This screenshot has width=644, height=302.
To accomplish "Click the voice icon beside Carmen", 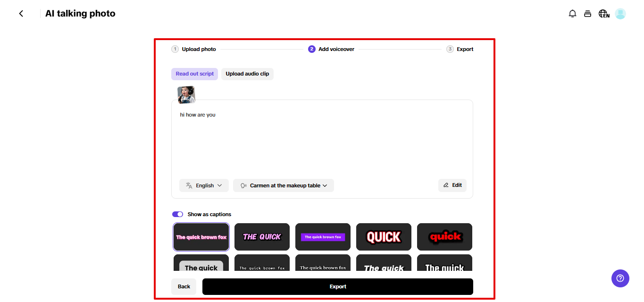I will (x=243, y=185).
